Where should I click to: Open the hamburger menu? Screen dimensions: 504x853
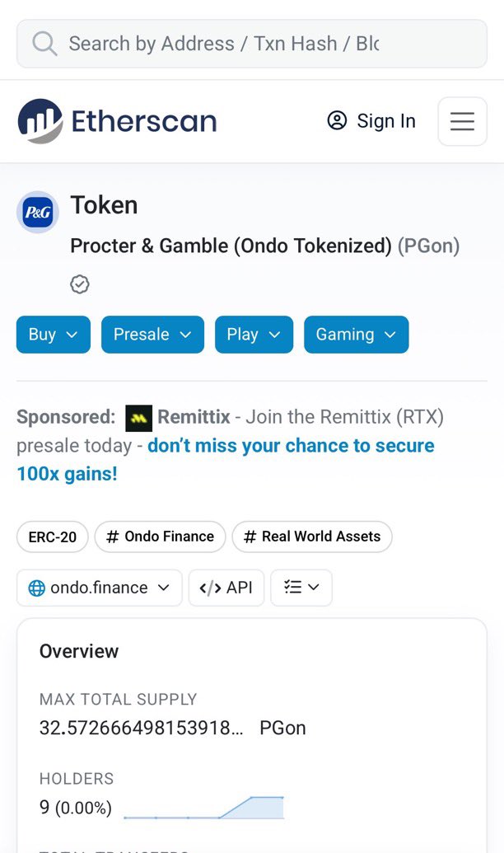tap(462, 121)
